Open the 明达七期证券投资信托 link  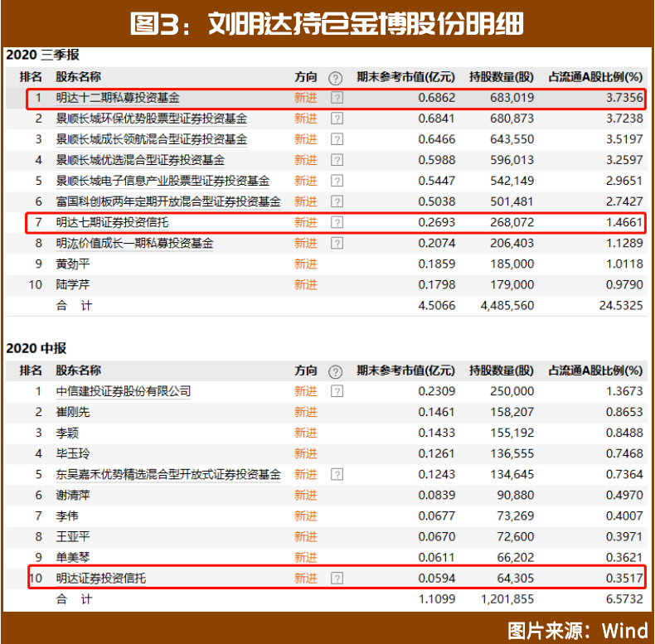point(112,222)
